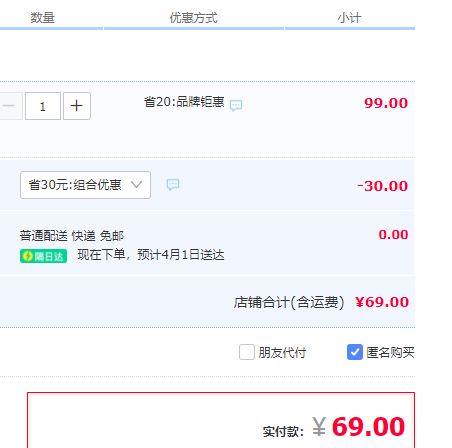Click the 店铺合计 ¥69.00 total amount
Viewport: 452px width, 448px height.
[x=382, y=302]
